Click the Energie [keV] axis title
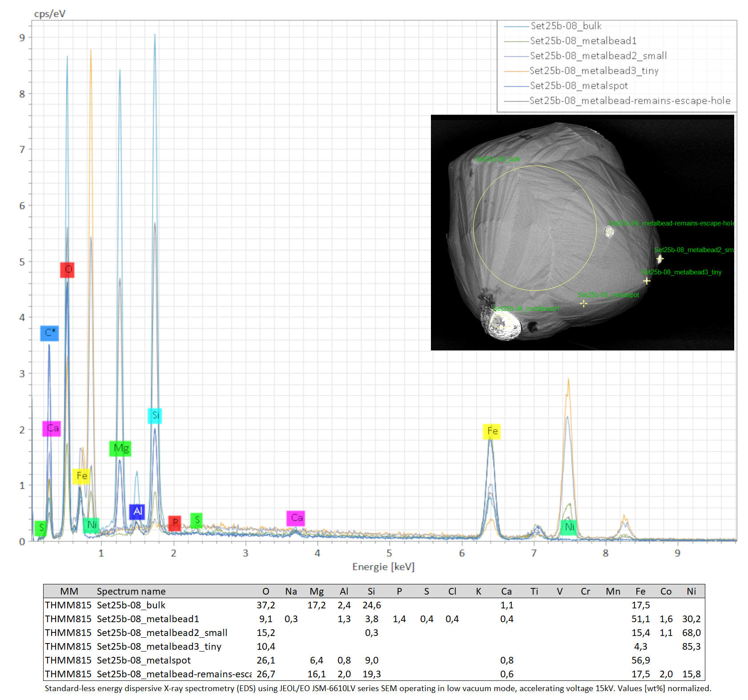 click(383, 567)
